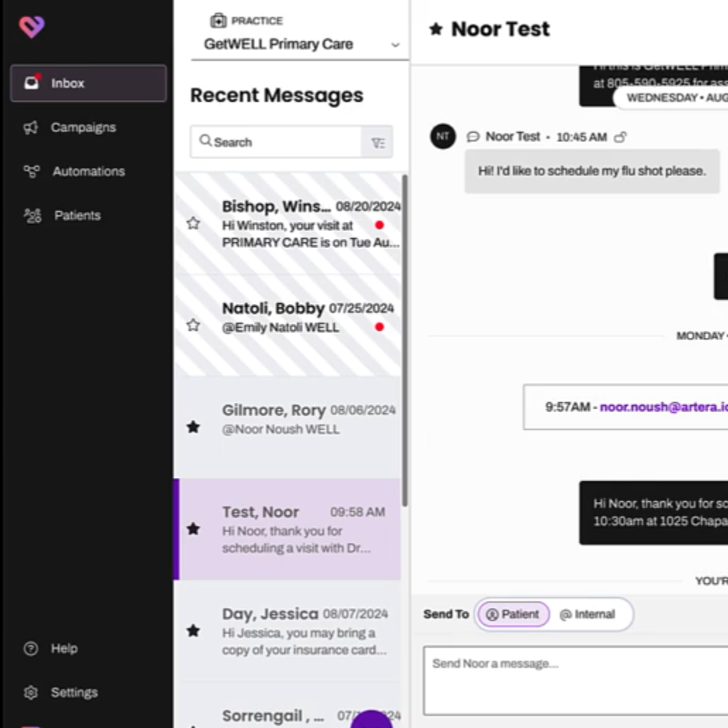Click the noor.noush@artera.io email link

point(663,407)
